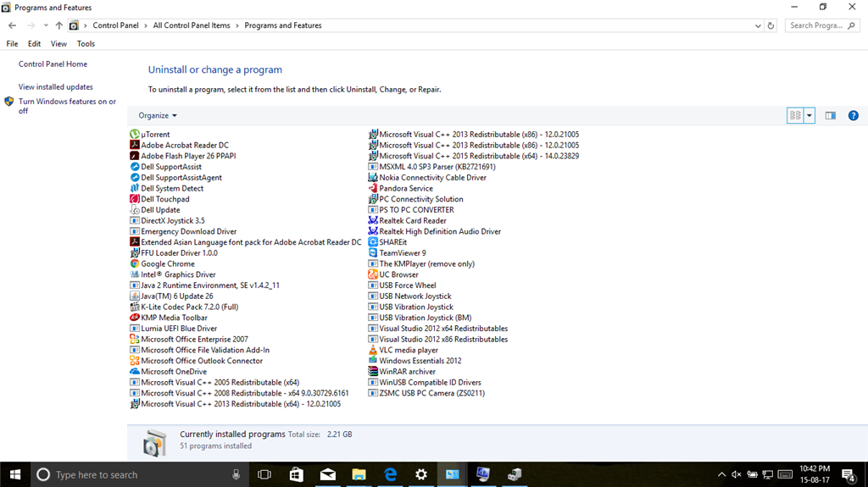Select Realtek High Definition Audio Driver entry
The image size is (868, 487).
435,231
